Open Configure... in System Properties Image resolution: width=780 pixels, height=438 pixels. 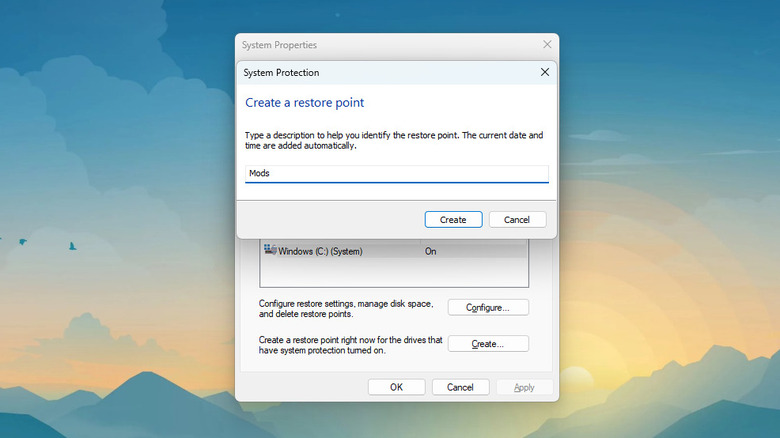[488, 308]
